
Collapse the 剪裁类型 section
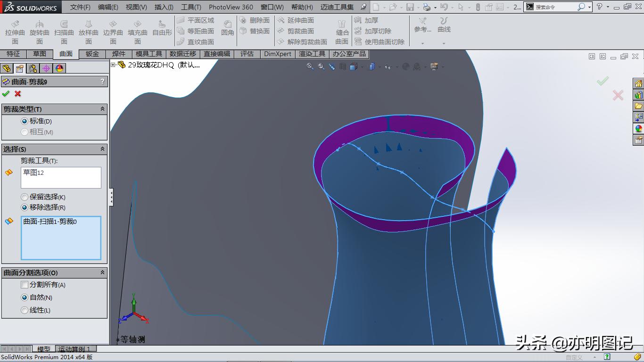tap(102, 109)
